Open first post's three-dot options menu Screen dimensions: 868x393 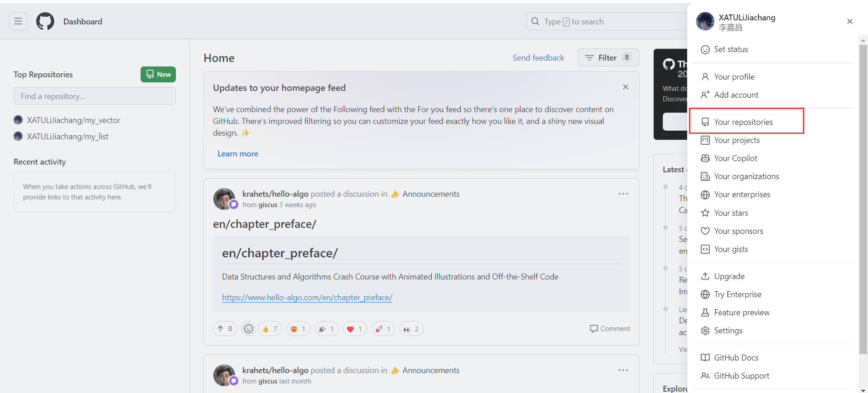click(623, 194)
